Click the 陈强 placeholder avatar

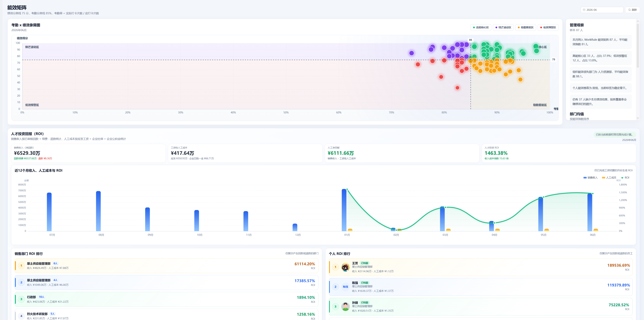click(x=345, y=287)
